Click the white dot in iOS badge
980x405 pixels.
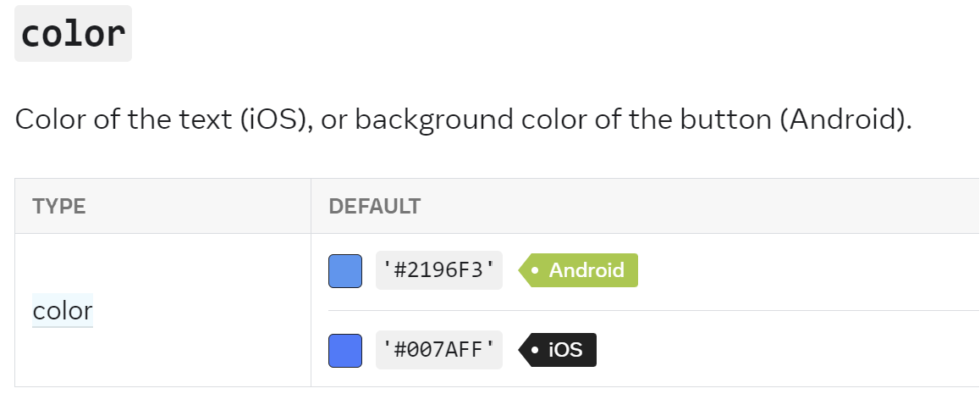(x=535, y=351)
